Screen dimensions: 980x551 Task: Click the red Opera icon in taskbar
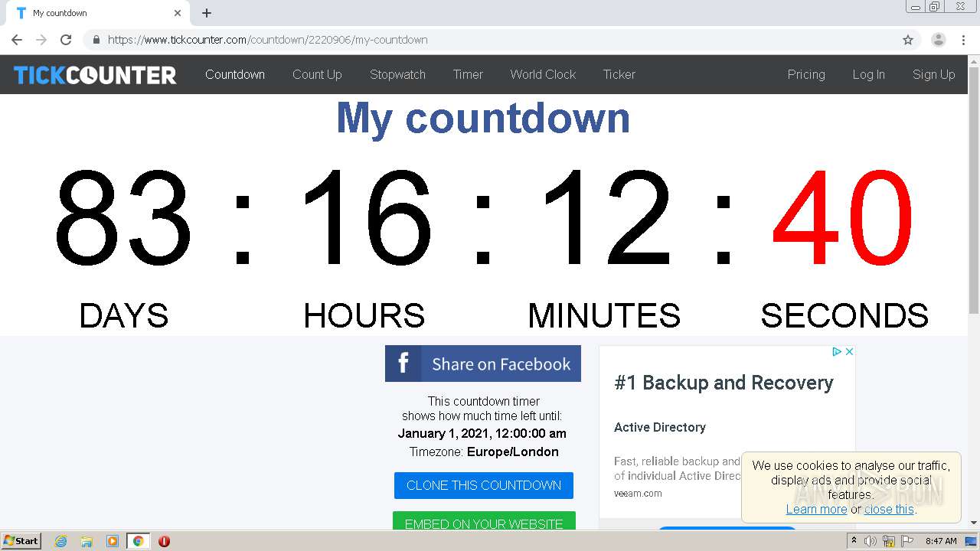(x=164, y=541)
